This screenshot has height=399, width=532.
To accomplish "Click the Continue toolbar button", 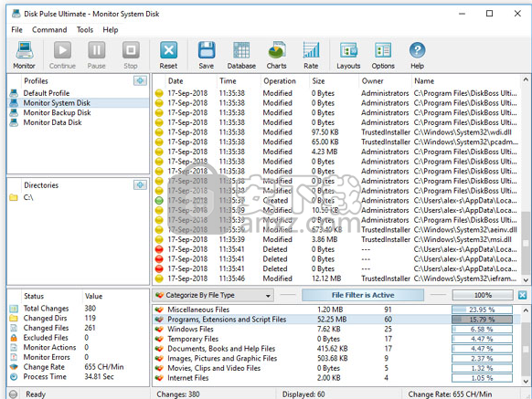I will tap(62, 55).
